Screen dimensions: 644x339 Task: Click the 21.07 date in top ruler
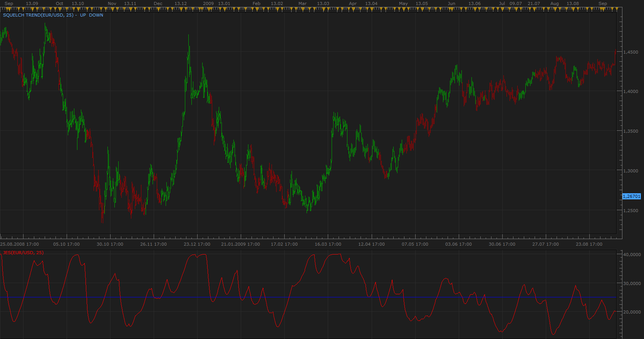(x=534, y=3)
